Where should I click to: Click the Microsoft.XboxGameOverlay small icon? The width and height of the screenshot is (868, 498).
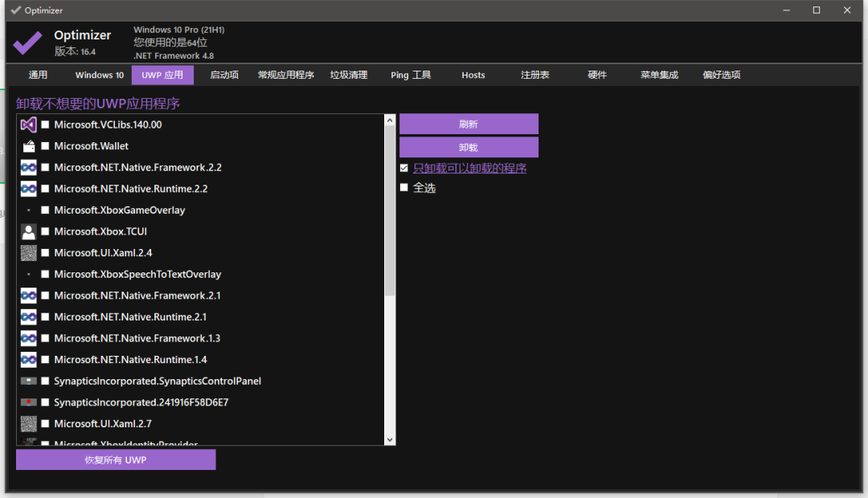29,210
